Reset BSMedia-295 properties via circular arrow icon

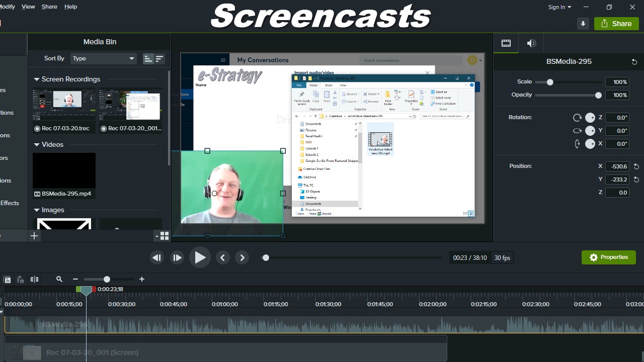634,61
